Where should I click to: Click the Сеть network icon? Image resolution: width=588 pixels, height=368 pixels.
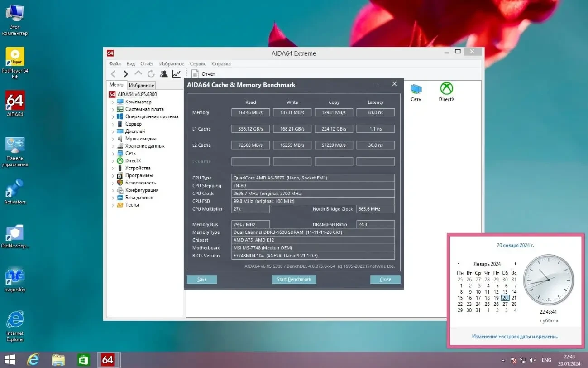pyautogui.click(x=416, y=89)
